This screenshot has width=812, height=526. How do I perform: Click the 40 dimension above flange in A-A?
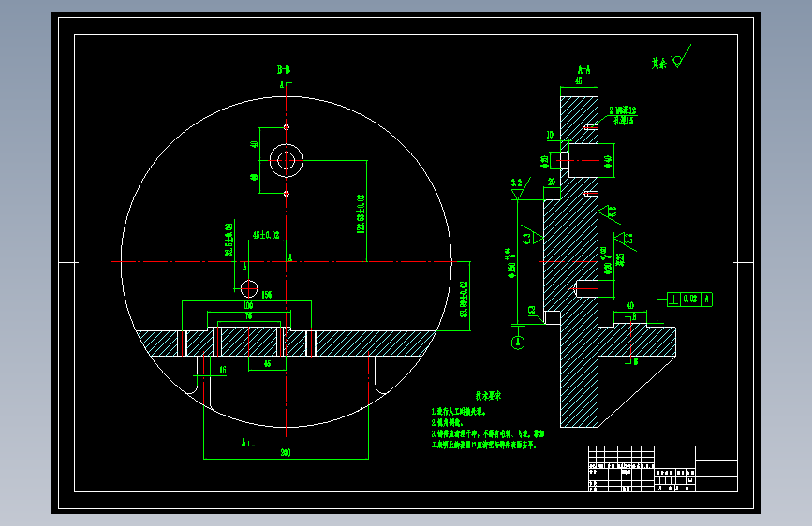pos(630,305)
